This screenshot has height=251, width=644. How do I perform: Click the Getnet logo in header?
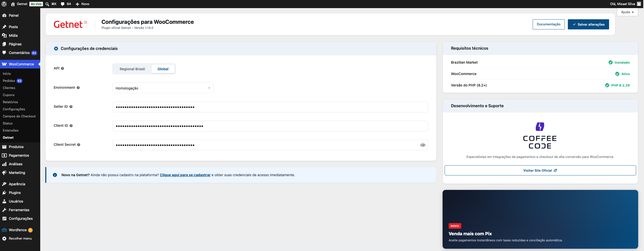pos(70,24)
